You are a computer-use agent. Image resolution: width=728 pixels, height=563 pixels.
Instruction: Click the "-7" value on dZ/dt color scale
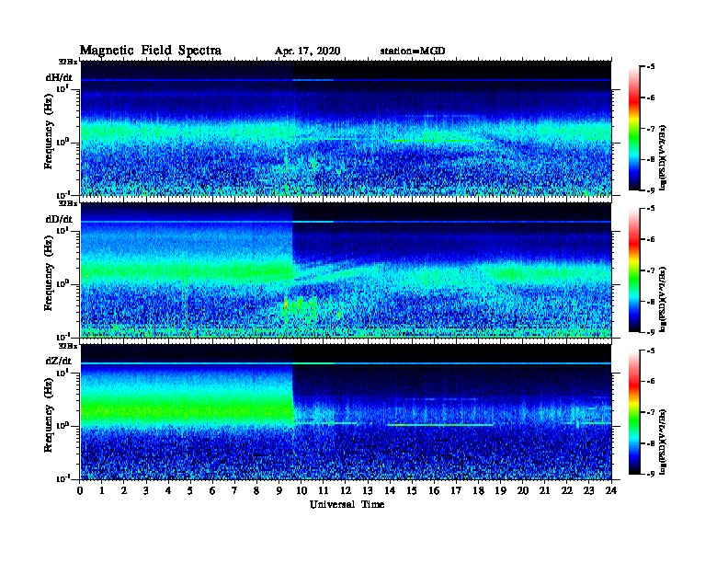point(651,412)
